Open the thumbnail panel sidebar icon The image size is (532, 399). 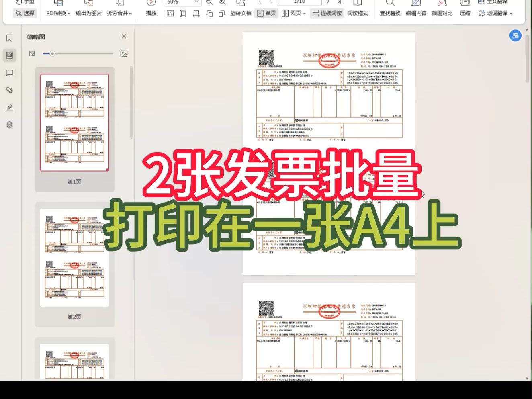click(10, 55)
